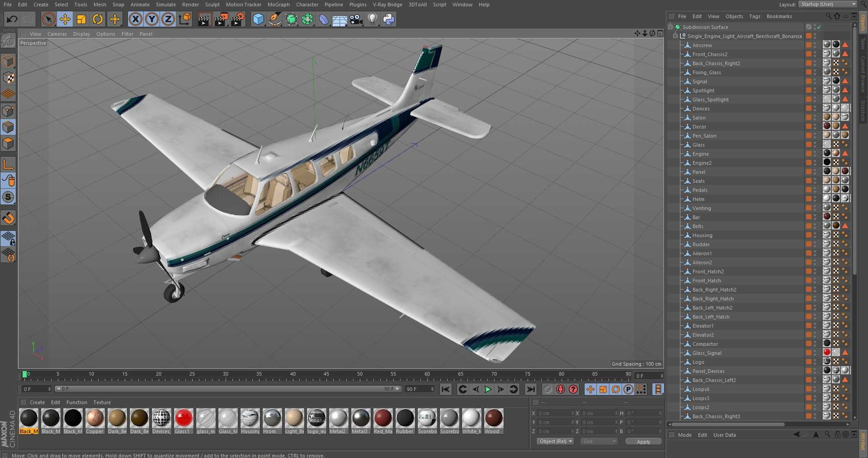This screenshot has height=458, width=868.
Task: Add a Light object bulb icon
Action: click(372, 19)
